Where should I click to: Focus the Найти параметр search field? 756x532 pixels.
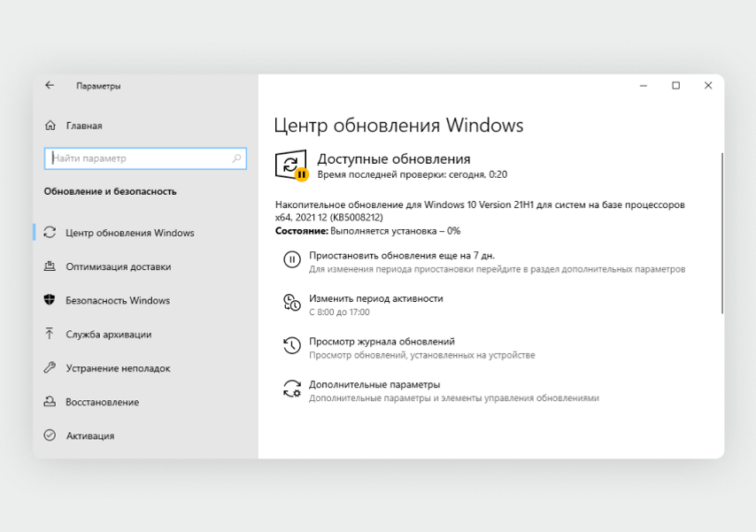(x=145, y=158)
